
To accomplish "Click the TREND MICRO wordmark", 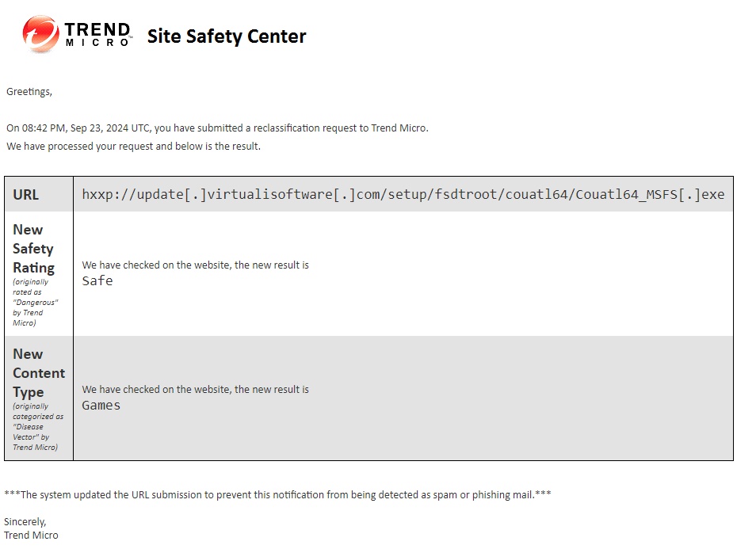I will point(98,35).
